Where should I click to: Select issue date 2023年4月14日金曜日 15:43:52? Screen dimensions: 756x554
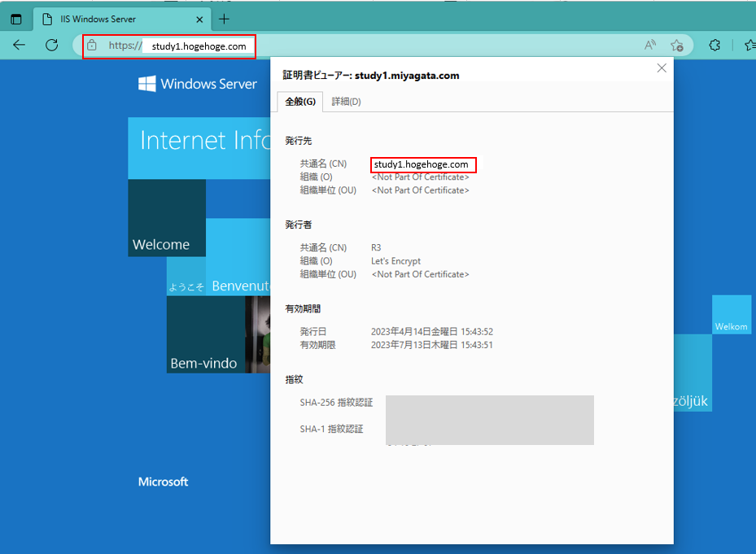tap(432, 332)
